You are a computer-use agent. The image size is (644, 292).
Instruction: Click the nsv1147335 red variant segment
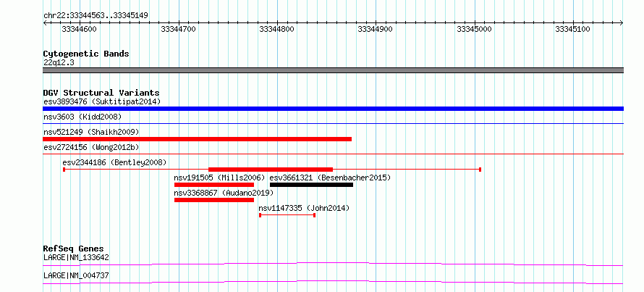(x=287, y=215)
